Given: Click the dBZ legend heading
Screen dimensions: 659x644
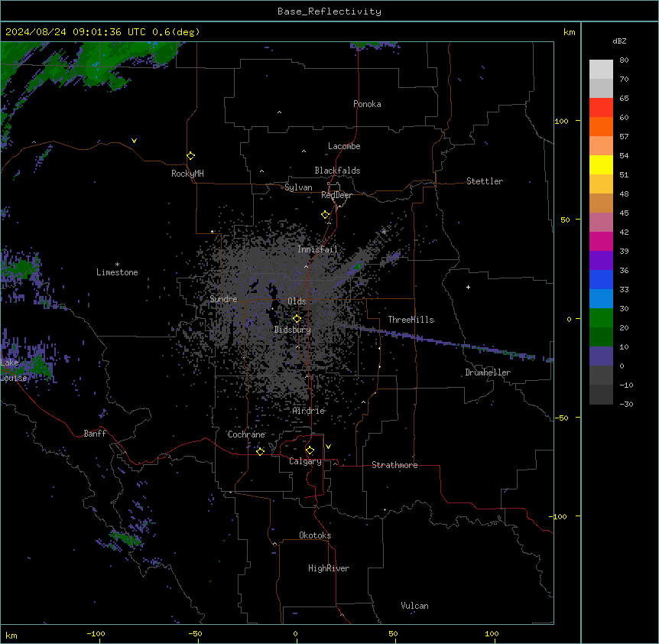Looking at the screenshot, I should tap(619, 41).
